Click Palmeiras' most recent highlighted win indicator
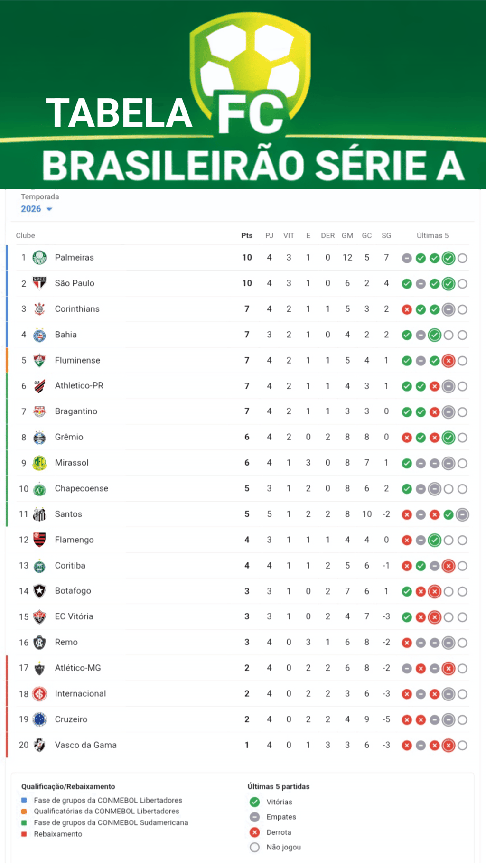486x868 pixels. click(448, 258)
